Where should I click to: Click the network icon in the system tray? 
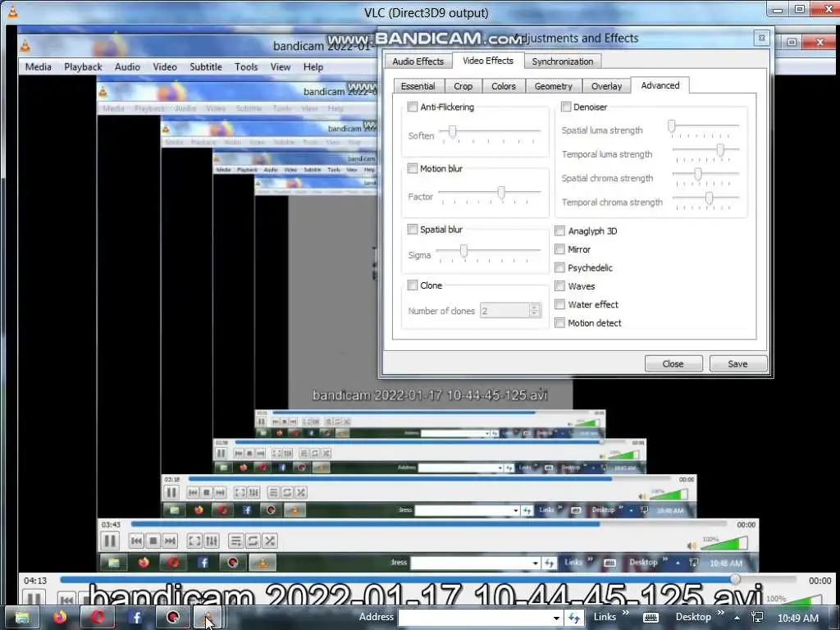click(x=757, y=617)
